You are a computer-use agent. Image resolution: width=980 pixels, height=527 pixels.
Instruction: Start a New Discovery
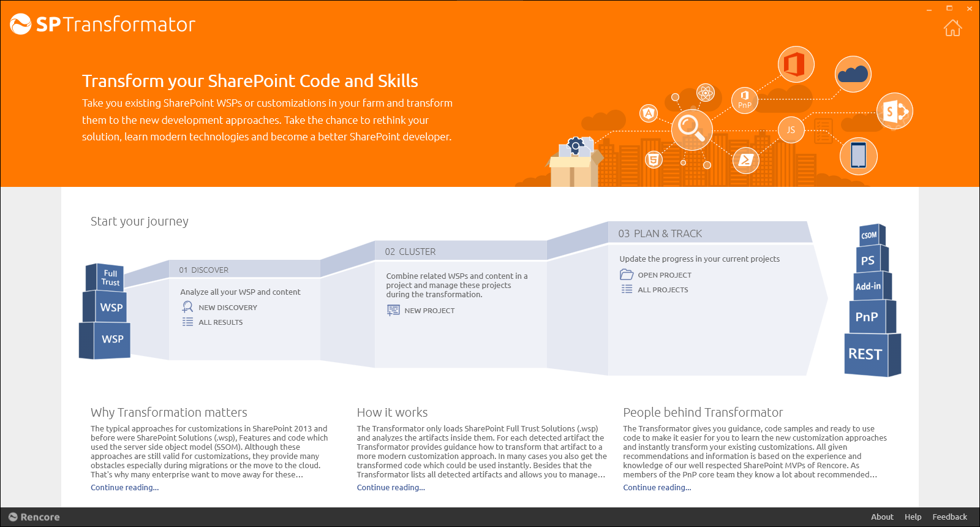(x=228, y=308)
